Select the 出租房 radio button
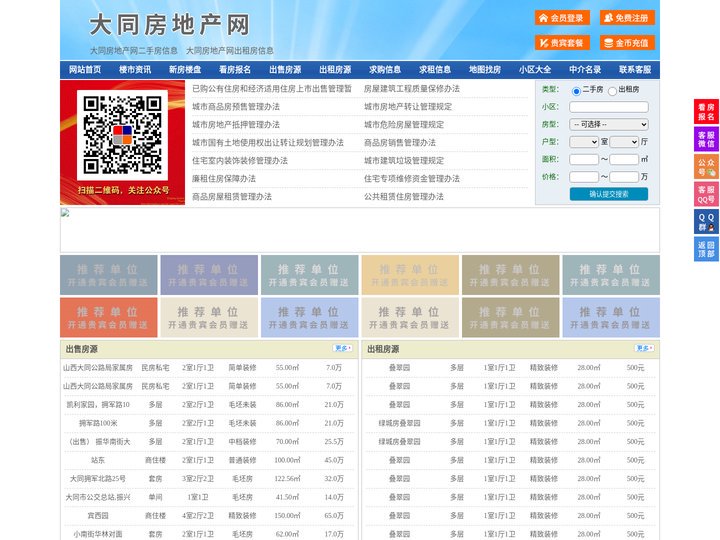This screenshot has height=540, width=720. pos(612,91)
